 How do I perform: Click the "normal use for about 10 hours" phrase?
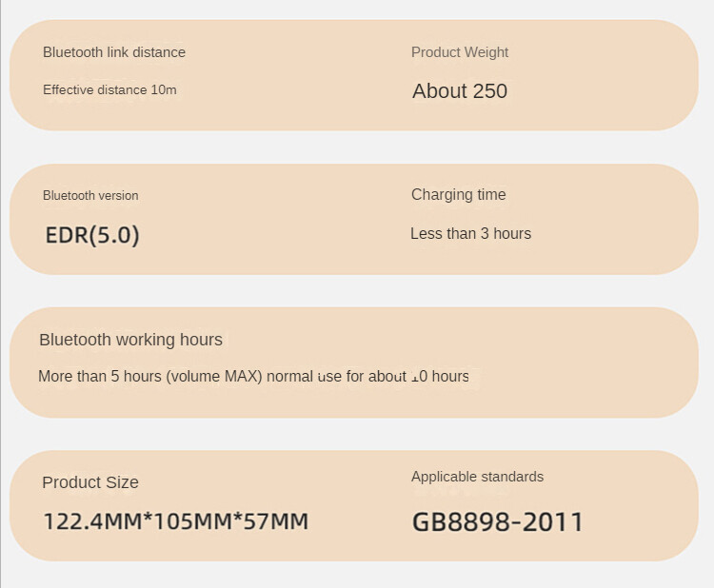coord(367,377)
